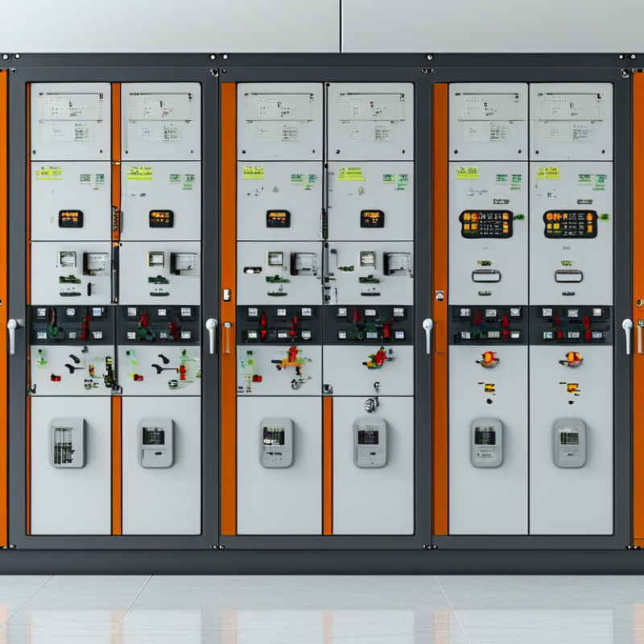The height and width of the screenshot is (644, 644).
Task: Open the lower gray meter box in the third column
Action: tap(276, 443)
